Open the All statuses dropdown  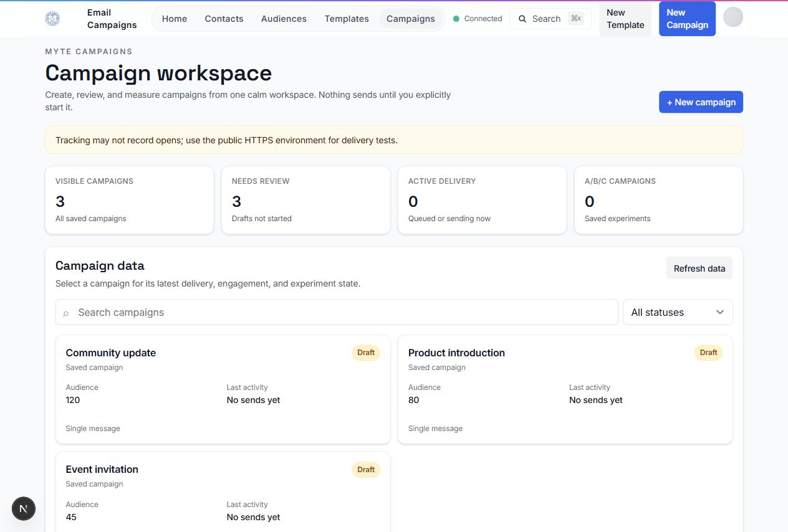click(678, 312)
